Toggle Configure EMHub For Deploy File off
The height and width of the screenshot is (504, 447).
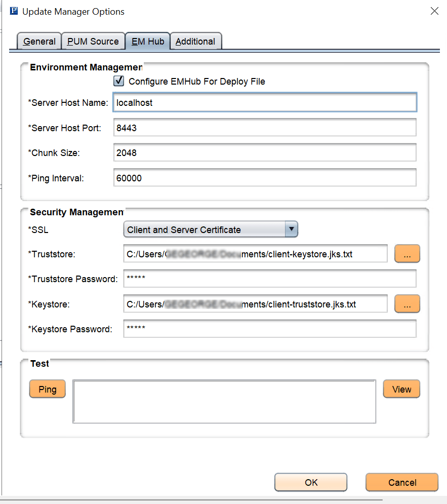click(x=118, y=81)
